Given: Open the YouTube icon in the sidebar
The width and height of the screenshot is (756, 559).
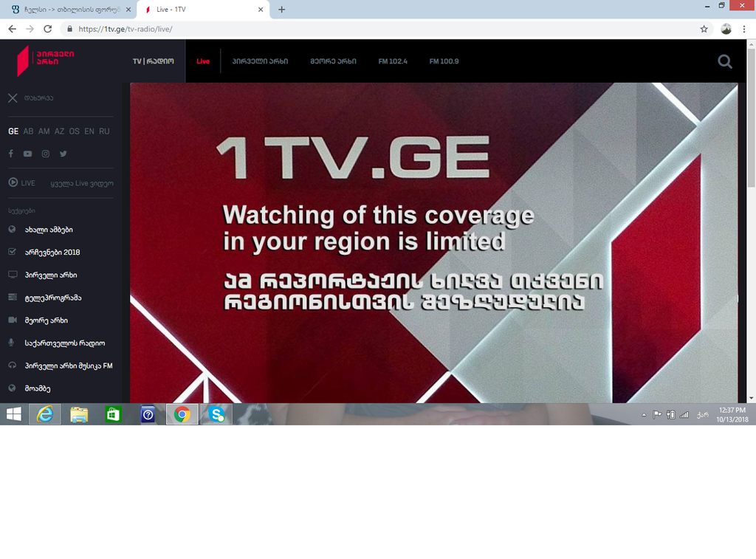Looking at the screenshot, I should coord(27,154).
